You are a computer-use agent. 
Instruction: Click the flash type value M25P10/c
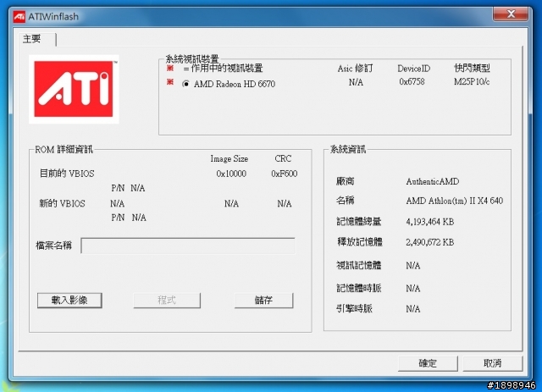coord(472,82)
